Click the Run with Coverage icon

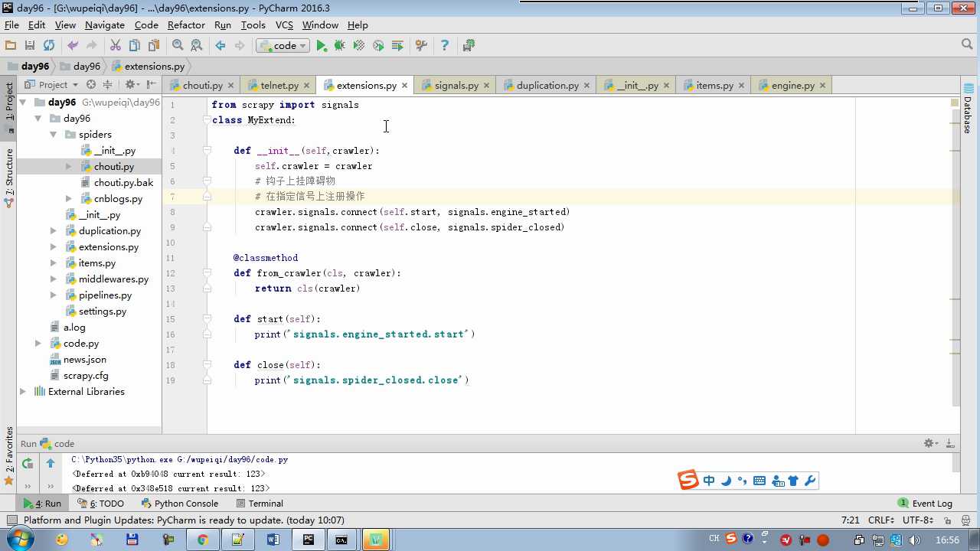click(359, 46)
